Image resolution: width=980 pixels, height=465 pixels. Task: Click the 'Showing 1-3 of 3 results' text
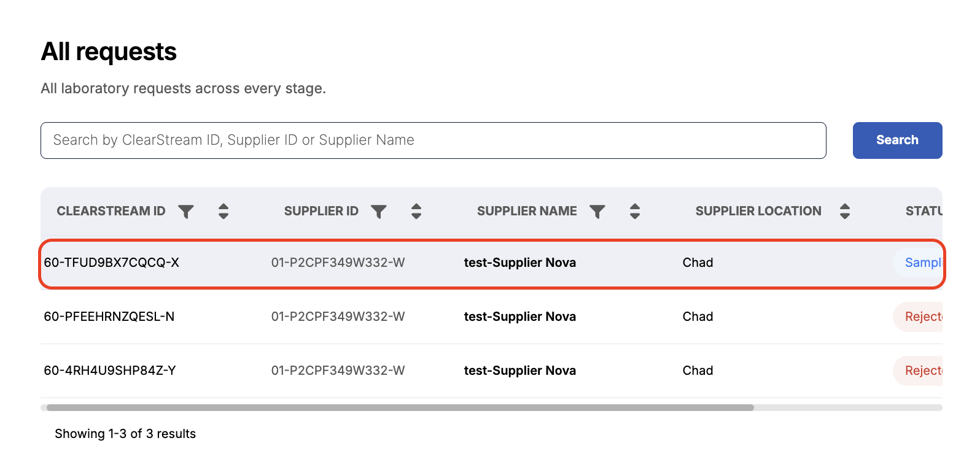[x=125, y=434]
